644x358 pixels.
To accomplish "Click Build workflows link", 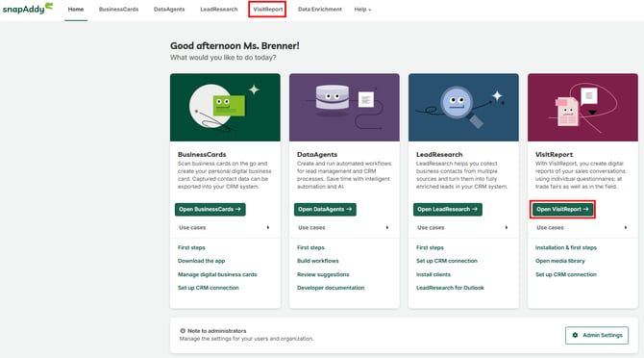I will click(x=318, y=261).
